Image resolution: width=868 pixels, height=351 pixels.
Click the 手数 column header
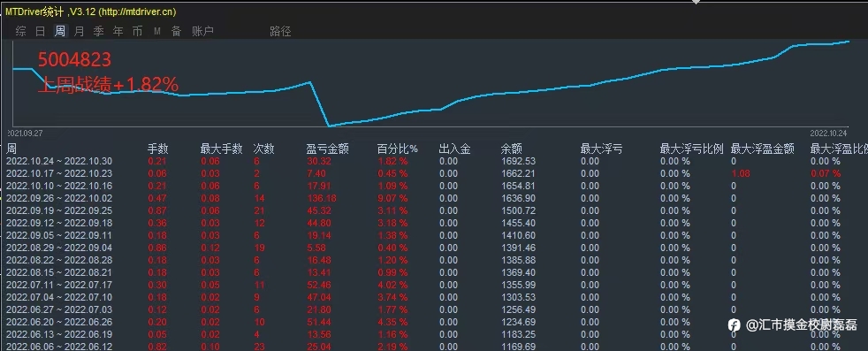tap(157, 149)
